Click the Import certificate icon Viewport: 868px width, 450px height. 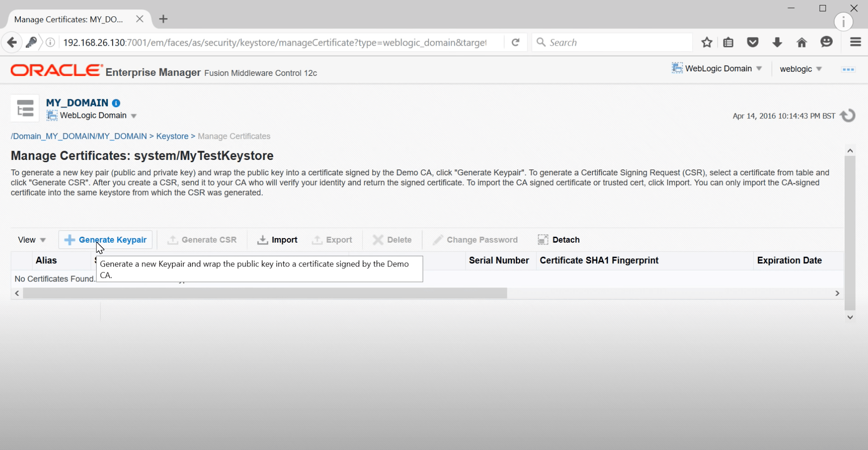click(262, 240)
